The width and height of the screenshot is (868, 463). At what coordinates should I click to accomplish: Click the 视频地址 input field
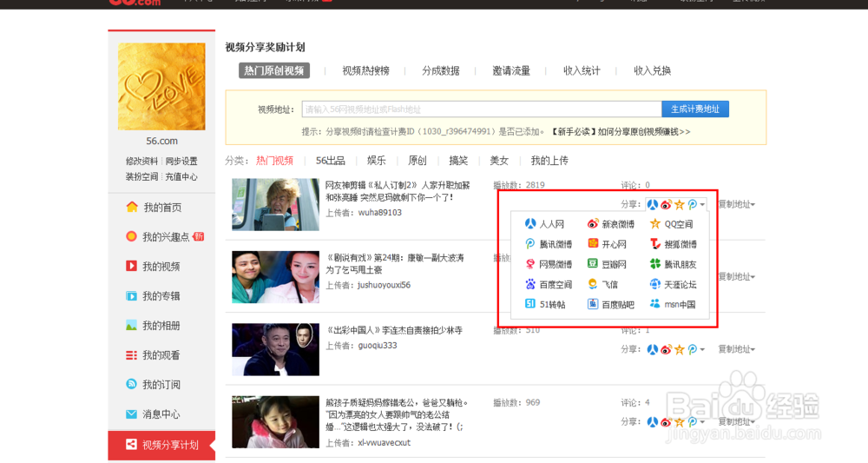482,109
